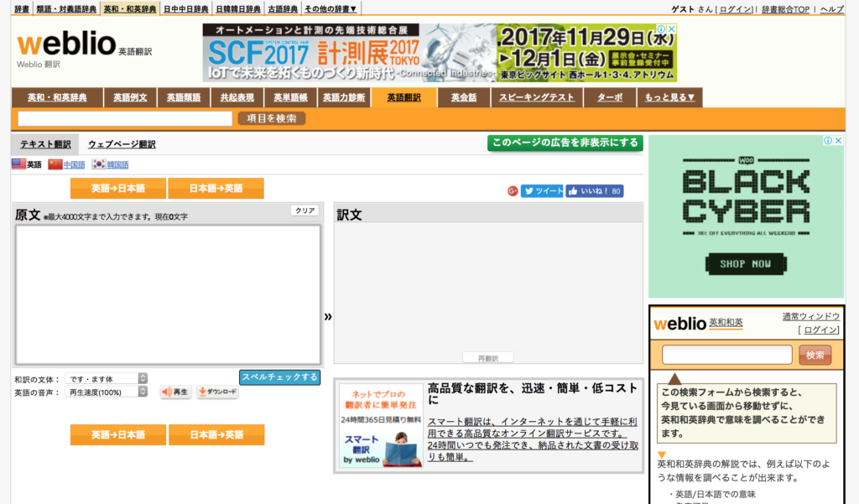The height and width of the screenshot is (504, 859).
Task: Close the Black Cyber sidebar ad
Action: coord(838,141)
